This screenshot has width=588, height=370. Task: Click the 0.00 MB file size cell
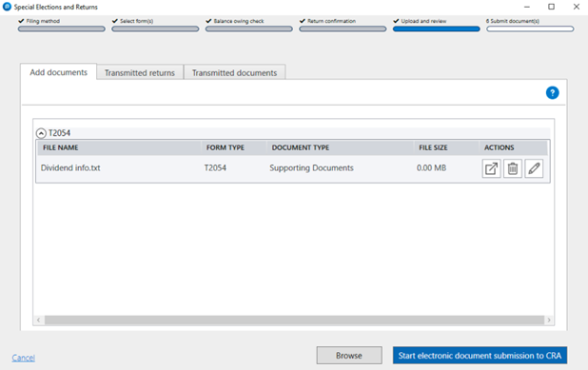tap(431, 168)
